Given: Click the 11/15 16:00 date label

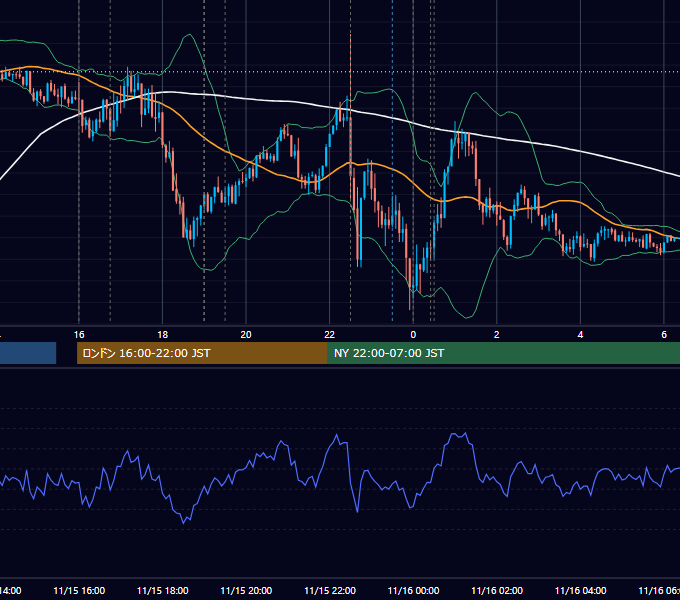Looking at the screenshot, I should 79,591.
